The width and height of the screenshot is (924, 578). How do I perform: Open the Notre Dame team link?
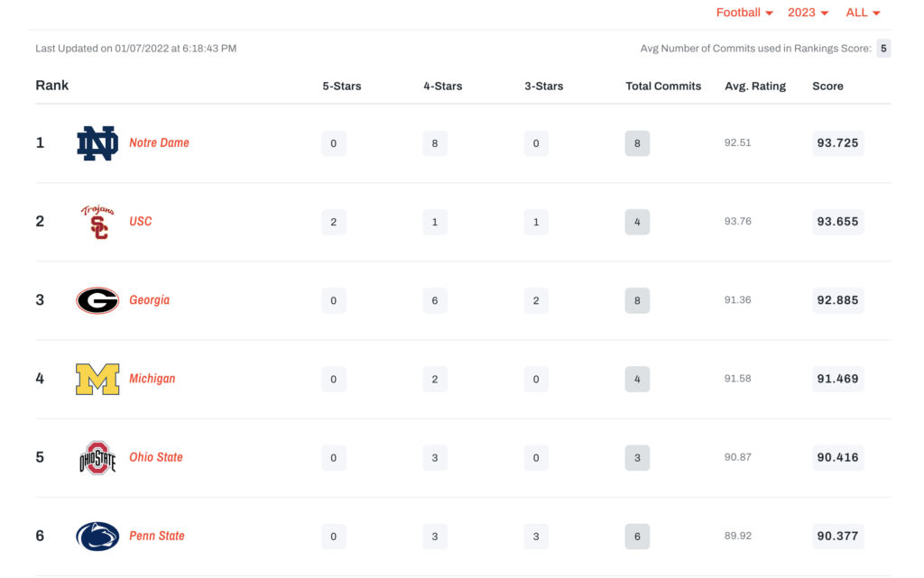coord(159,143)
